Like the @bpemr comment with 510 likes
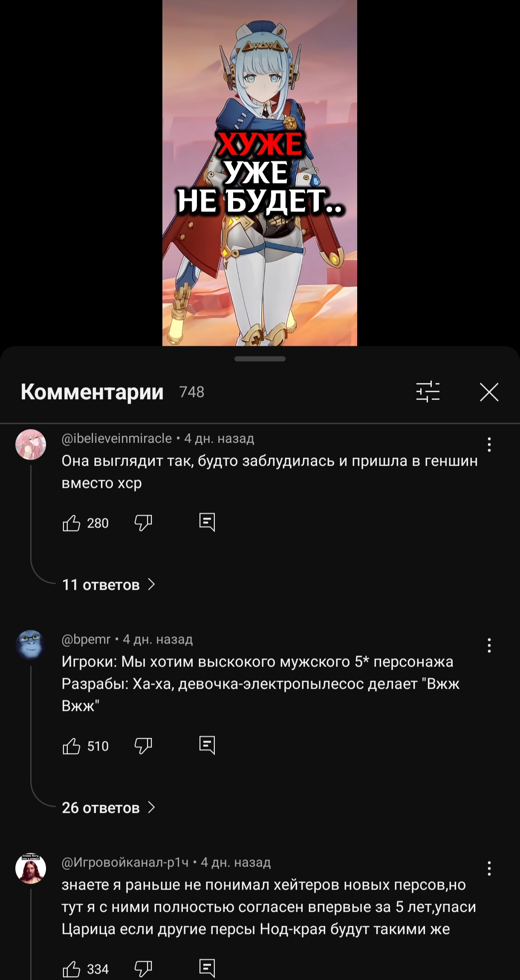This screenshot has width=520, height=980. 71,746
